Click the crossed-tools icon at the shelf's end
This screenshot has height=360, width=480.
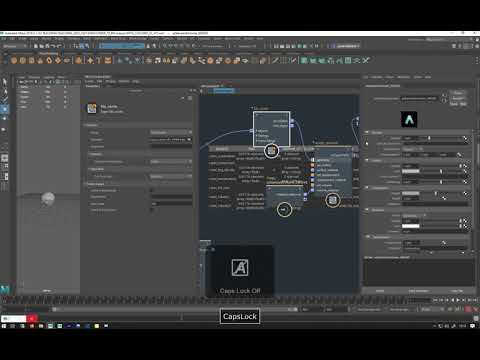(366, 60)
